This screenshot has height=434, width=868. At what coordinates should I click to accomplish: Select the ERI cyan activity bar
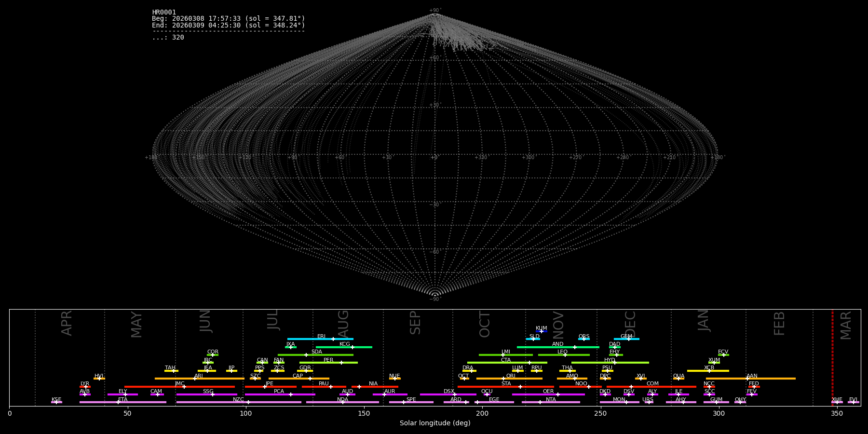pos(320,339)
